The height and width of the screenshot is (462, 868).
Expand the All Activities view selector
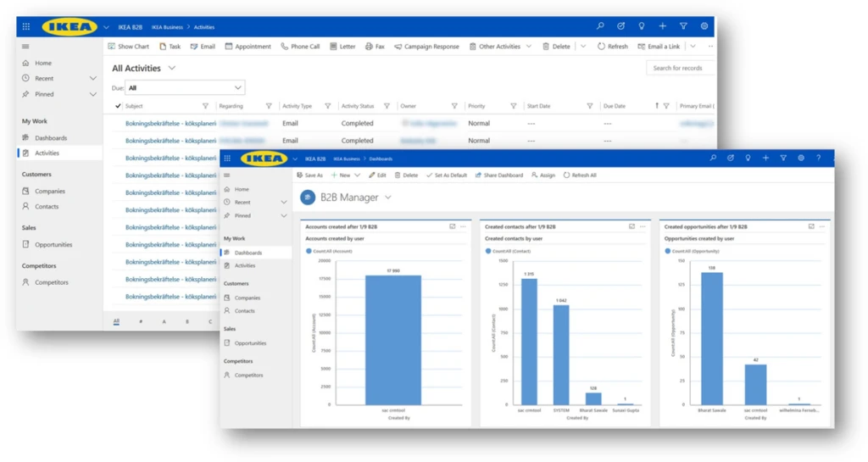coord(172,68)
